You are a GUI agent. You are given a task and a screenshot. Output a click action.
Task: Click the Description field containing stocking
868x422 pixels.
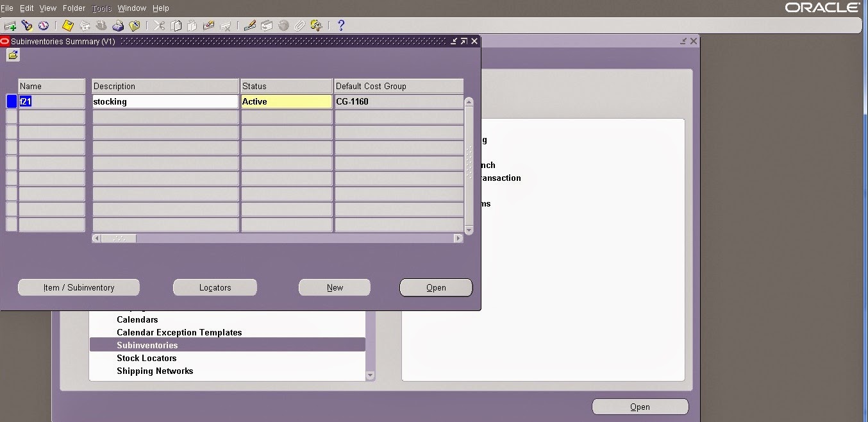165,101
